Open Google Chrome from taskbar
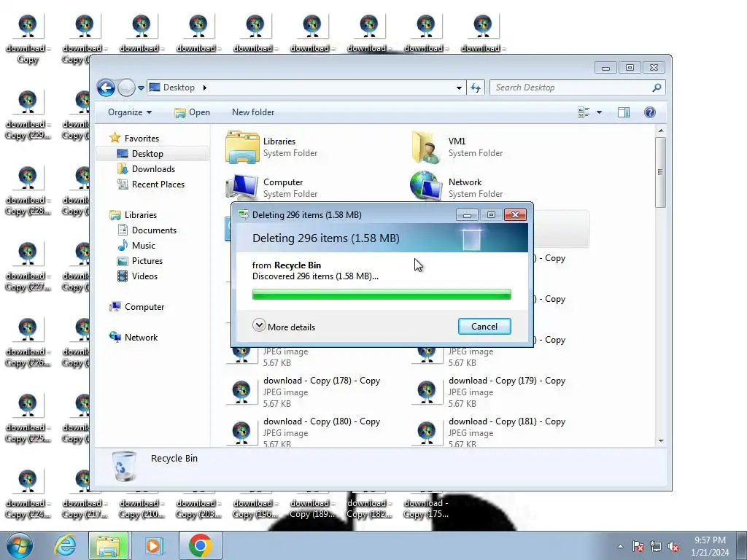 point(200,545)
